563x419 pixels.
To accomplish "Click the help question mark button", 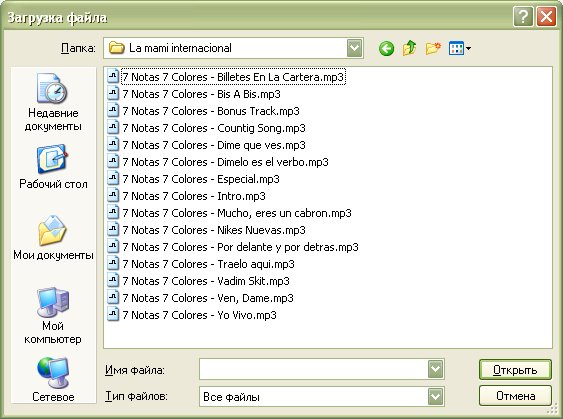I will [x=522, y=17].
